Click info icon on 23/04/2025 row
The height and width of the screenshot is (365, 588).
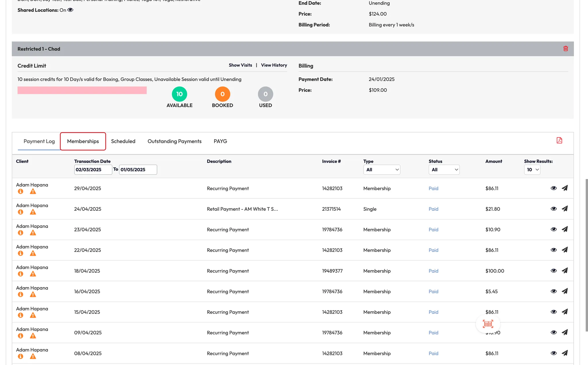click(20, 233)
